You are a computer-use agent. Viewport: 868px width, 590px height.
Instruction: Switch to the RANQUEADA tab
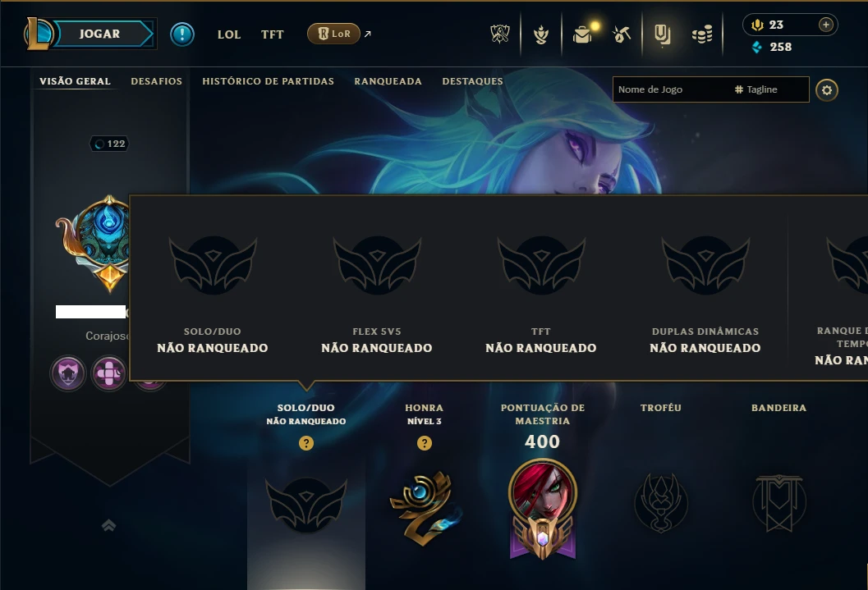click(x=388, y=81)
